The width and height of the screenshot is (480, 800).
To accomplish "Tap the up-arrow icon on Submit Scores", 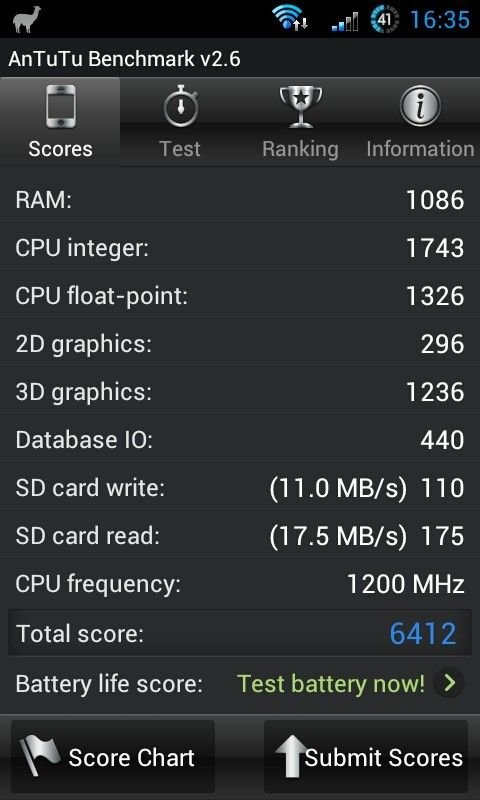I will coord(293,757).
